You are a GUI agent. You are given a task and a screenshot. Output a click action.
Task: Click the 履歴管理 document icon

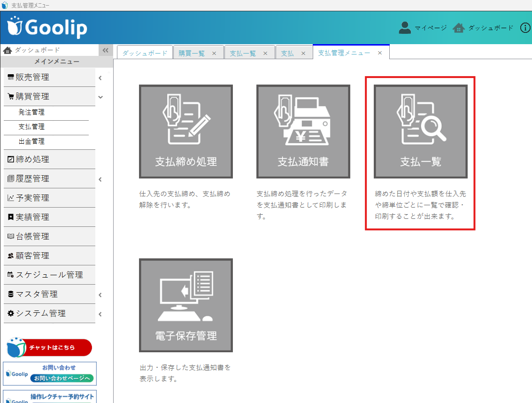pyautogui.click(x=11, y=178)
